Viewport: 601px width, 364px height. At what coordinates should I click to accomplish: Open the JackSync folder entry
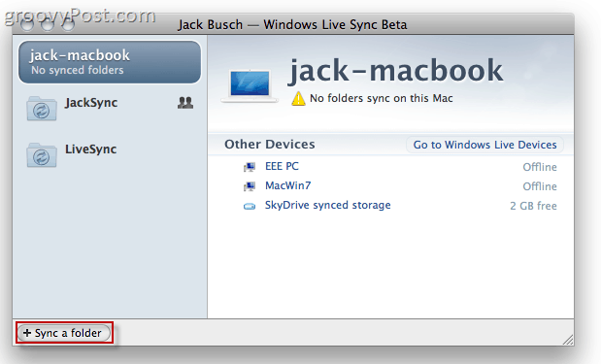tap(110, 108)
